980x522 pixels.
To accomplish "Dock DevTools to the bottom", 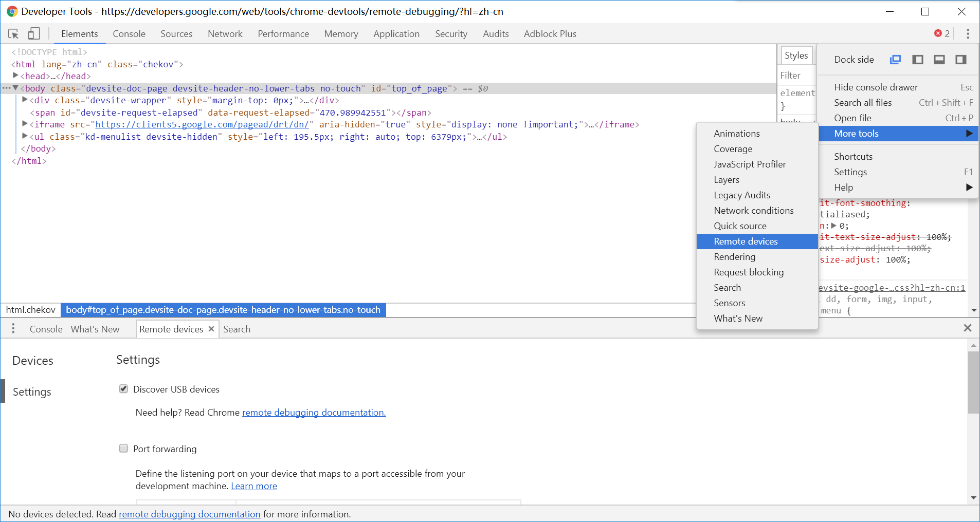I will [x=939, y=60].
